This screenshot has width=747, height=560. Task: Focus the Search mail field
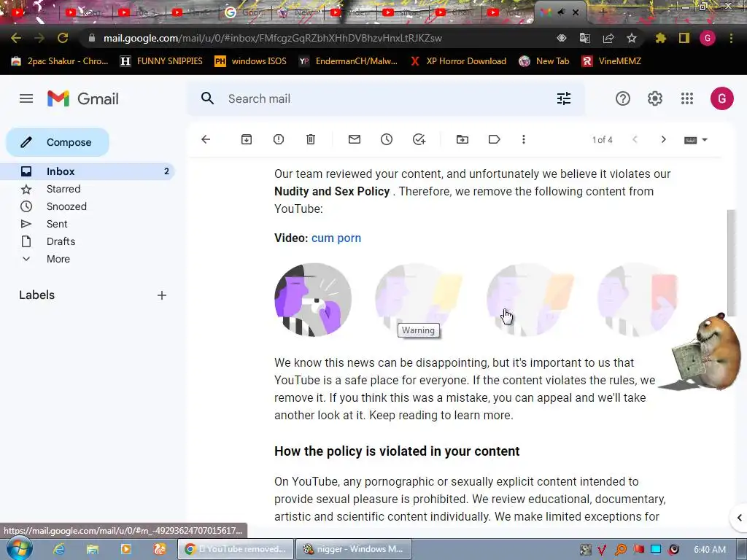coord(386,98)
